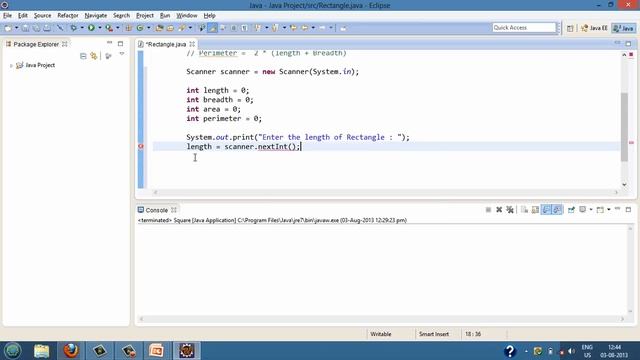Click the Print toolbar icon
The image size is (640, 360).
click(47, 28)
